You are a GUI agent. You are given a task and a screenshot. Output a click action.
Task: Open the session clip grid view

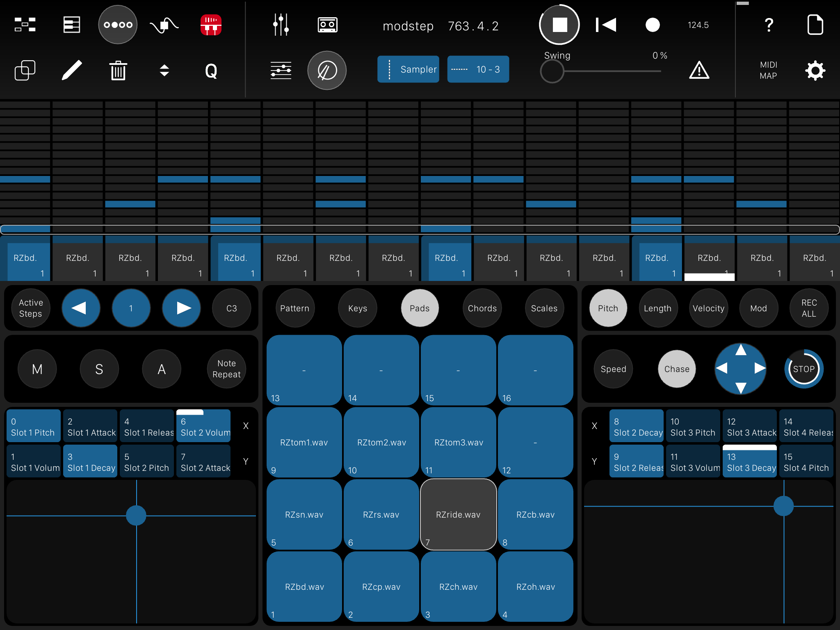tap(25, 25)
